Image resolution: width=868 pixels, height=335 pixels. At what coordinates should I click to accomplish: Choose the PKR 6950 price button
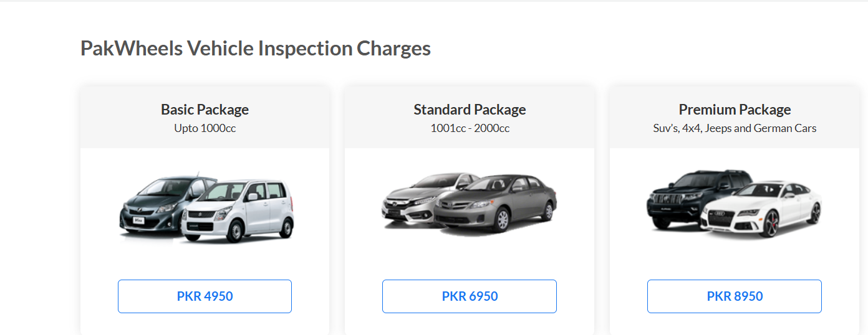tap(470, 296)
